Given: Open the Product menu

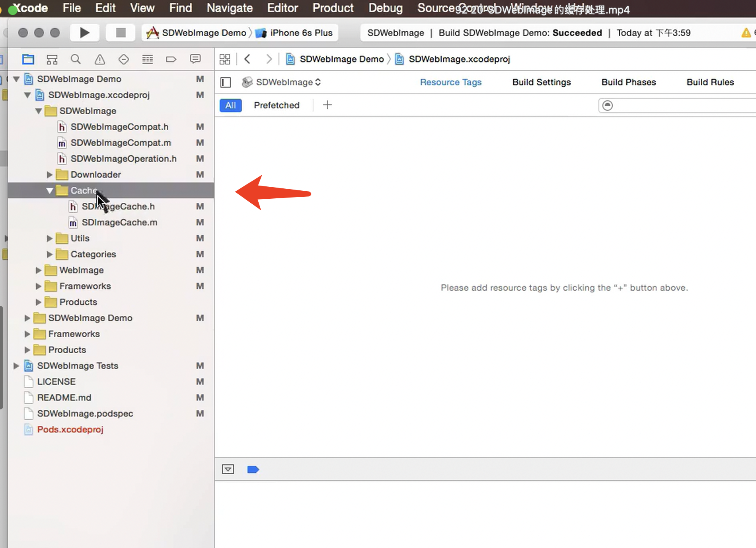Looking at the screenshot, I should pyautogui.click(x=333, y=8).
